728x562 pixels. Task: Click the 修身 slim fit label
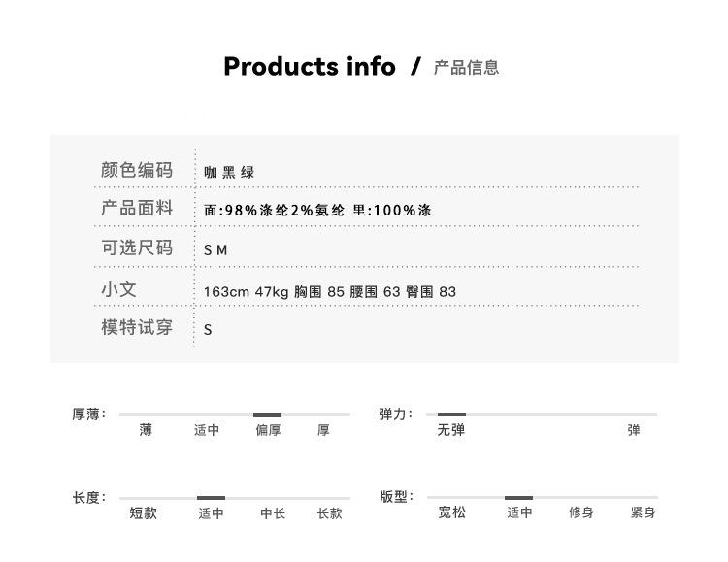point(580,512)
